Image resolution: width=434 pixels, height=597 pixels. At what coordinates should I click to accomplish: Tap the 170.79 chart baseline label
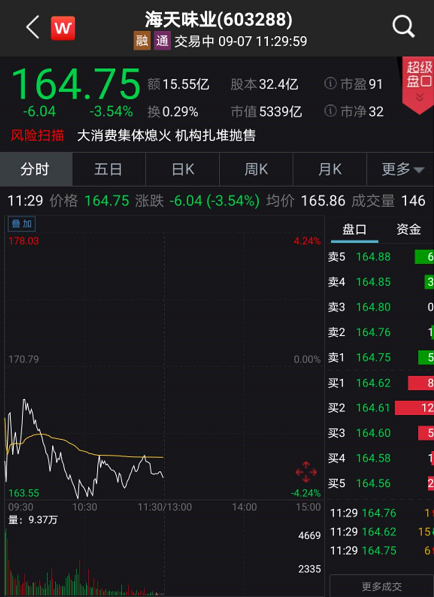pos(24,359)
